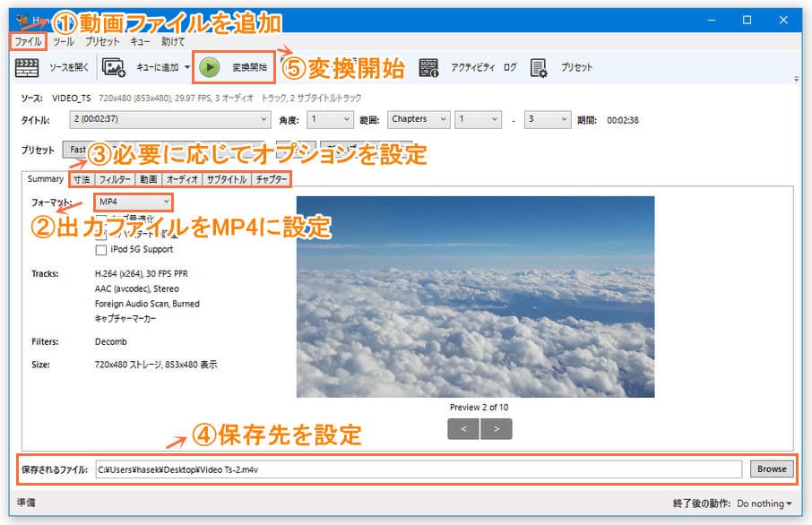This screenshot has width=812, height=525.
Task: Open the タイトル dropdown showing 2 (00:02:37)
Action: (170, 119)
